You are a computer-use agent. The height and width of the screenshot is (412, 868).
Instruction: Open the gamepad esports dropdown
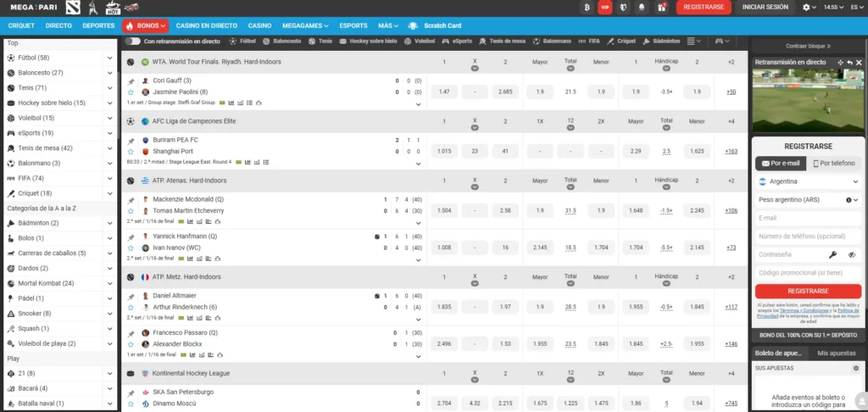tap(722, 42)
